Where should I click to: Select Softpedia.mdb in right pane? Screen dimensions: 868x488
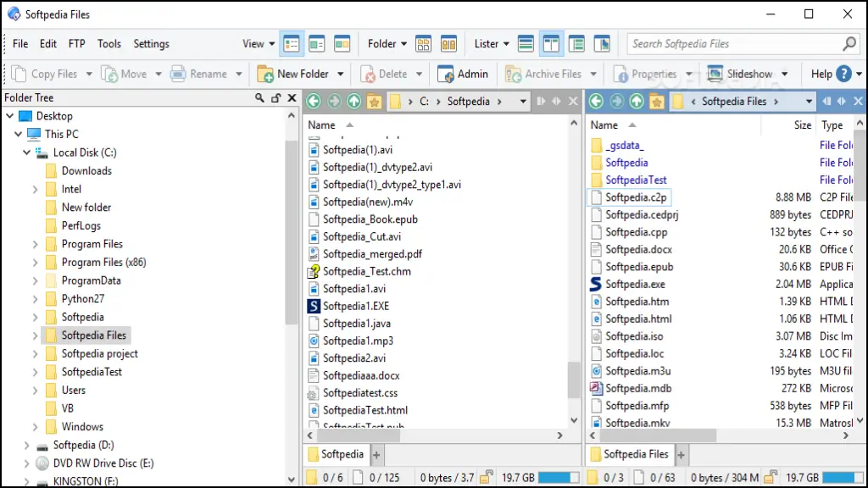click(x=637, y=388)
